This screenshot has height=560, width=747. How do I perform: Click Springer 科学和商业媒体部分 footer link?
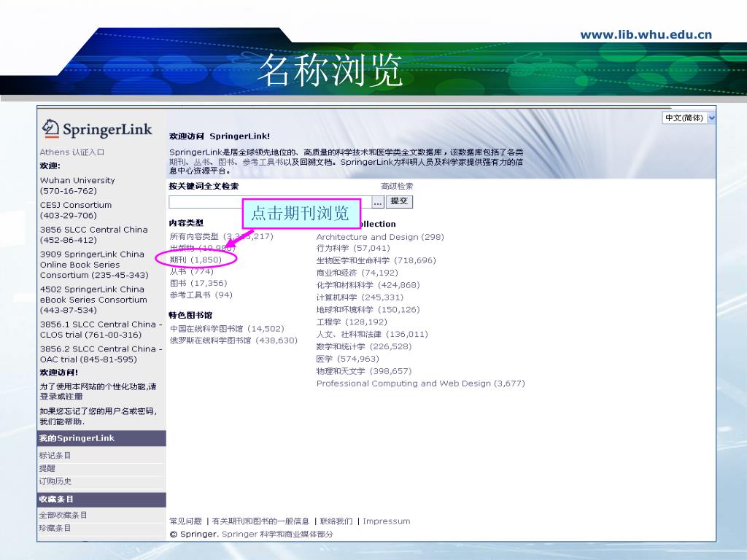[x=277, y=534]
